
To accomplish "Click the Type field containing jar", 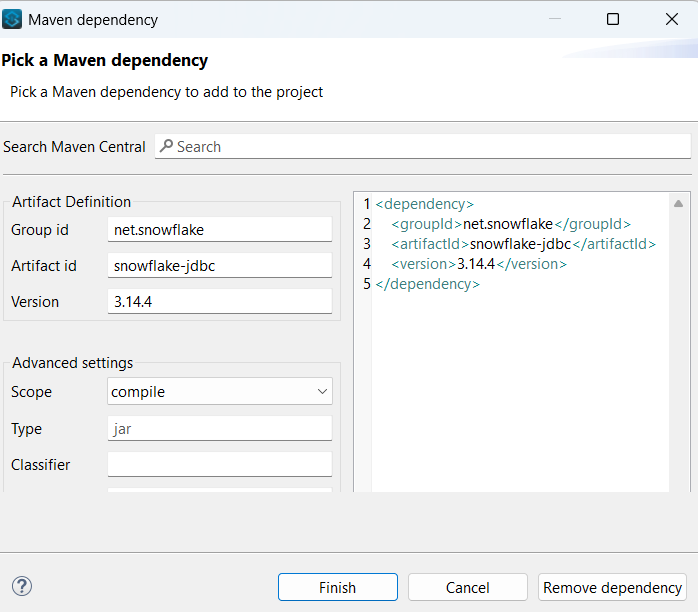I will point(220,429).
